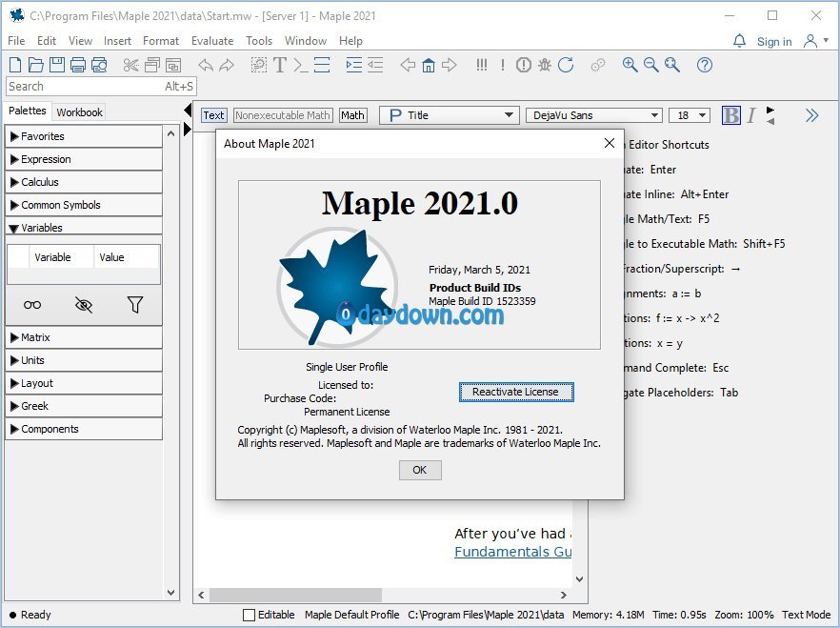Open the debugger bug icon
The image size is (840, 628).
pos(545,65)
